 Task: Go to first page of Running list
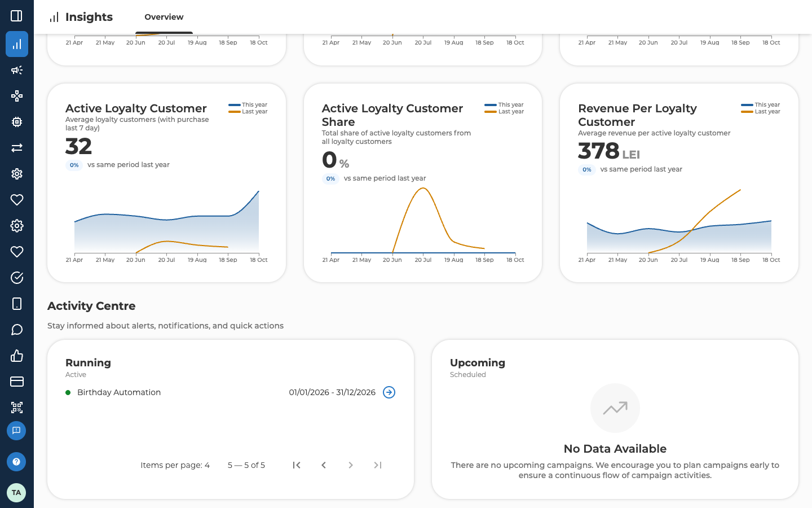pyautogui.click(x=297, y=465)
